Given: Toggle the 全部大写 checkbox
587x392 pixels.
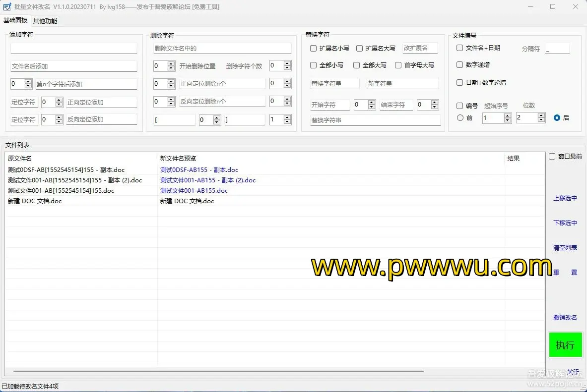Looking at the screenshot, I should click(x=357, y=65).
